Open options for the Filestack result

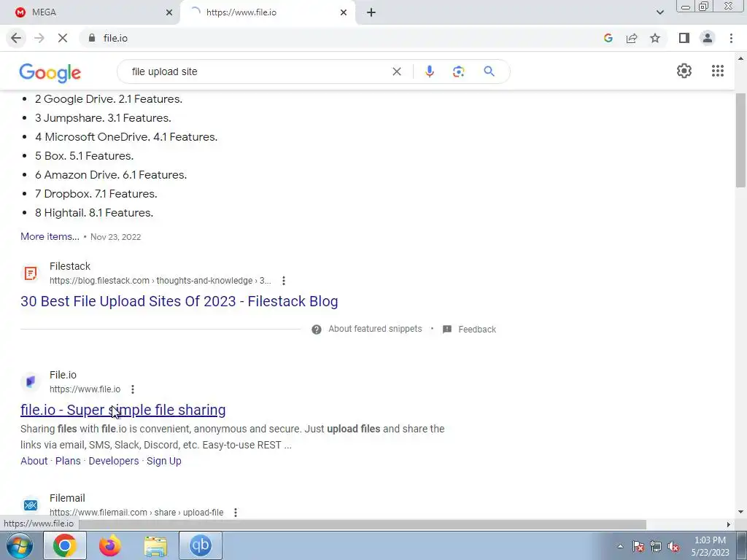coord(284,281)
